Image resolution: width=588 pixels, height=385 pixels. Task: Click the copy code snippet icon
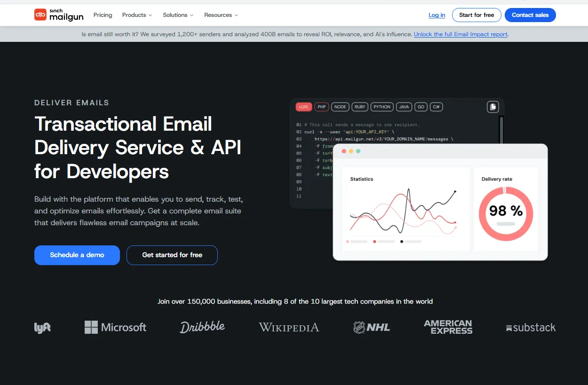(x=493, y=107)
